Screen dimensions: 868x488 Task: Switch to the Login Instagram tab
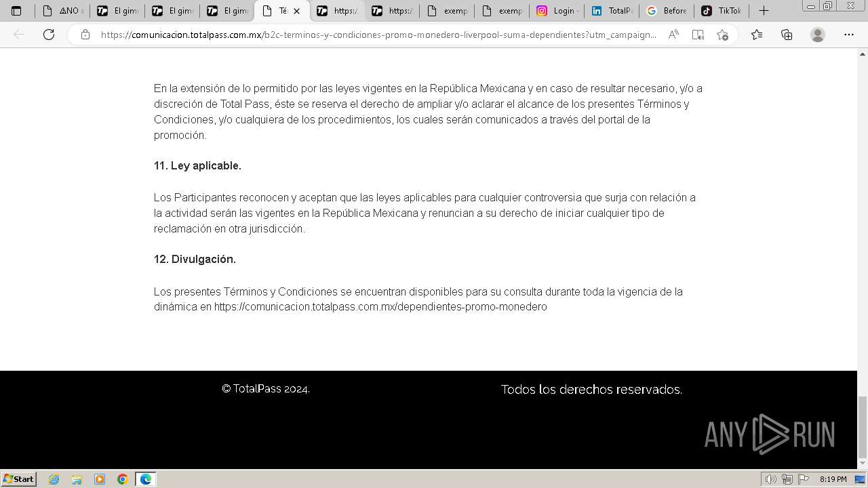(x=556, y=11)
